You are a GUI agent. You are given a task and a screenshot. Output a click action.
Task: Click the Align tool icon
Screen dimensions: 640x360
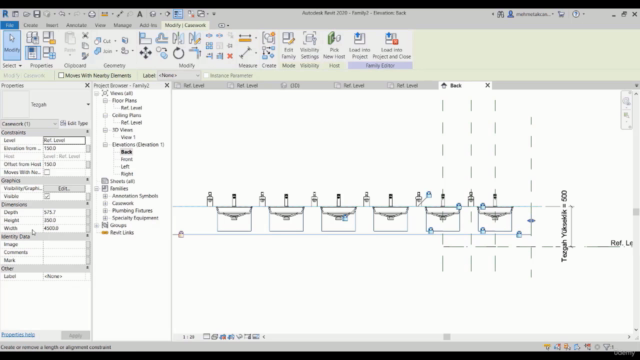click(145, 39)
